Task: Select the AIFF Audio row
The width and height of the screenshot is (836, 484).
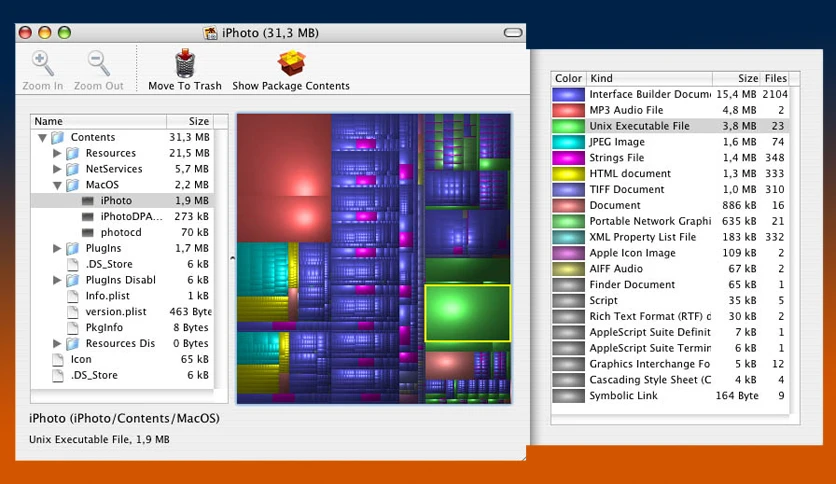Action: 670,269
